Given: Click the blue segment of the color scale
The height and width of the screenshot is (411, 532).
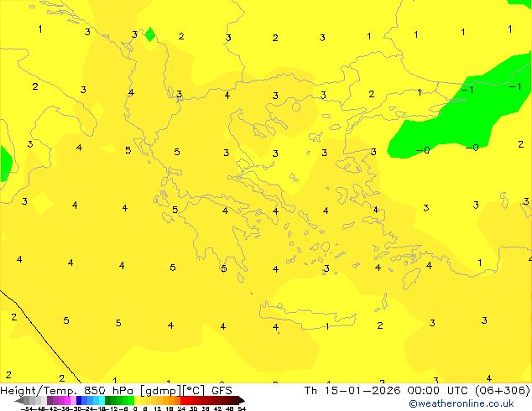Looking at the screenshot, I should point(87,400).
